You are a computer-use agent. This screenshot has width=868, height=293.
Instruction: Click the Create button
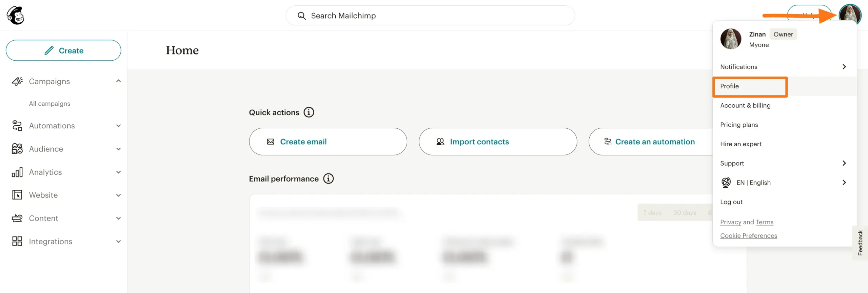click(63, 50)
